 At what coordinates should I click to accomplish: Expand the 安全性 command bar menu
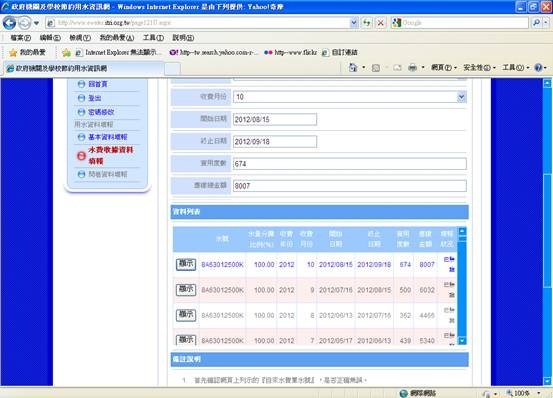pyautogui.click(x=479, y=67)
